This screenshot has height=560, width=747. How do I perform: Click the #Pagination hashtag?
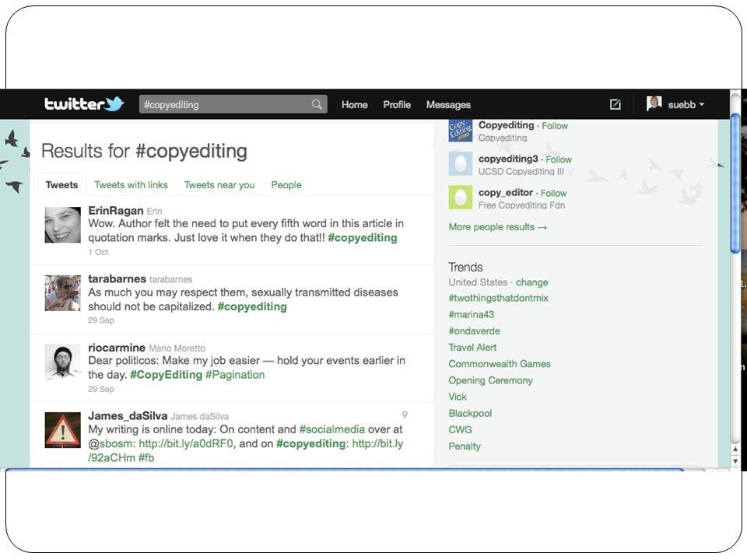coord(235,375)
